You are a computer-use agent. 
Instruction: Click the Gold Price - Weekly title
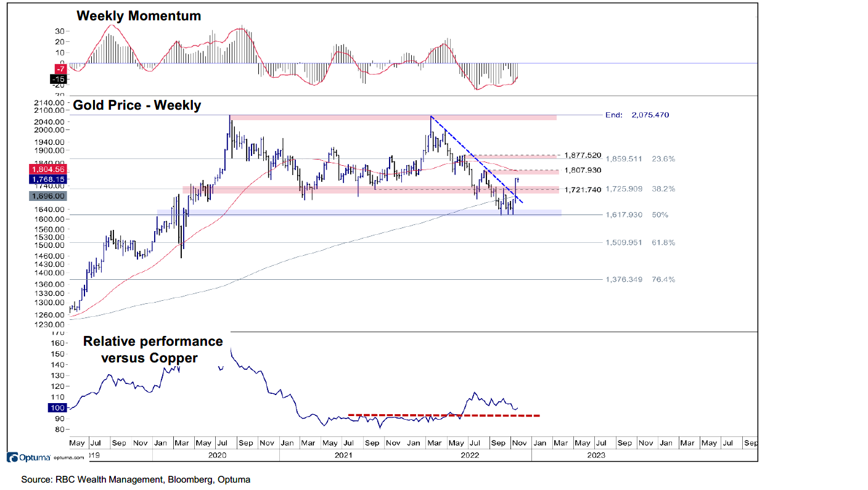(137, 105)
